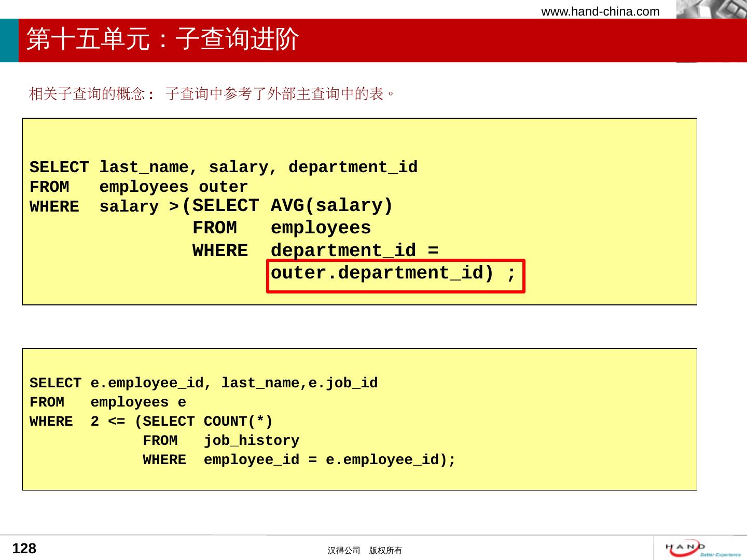Click the subquery line "FROM employees" below AVG(salary)
The image size is (747, 560).
[282, 228]
